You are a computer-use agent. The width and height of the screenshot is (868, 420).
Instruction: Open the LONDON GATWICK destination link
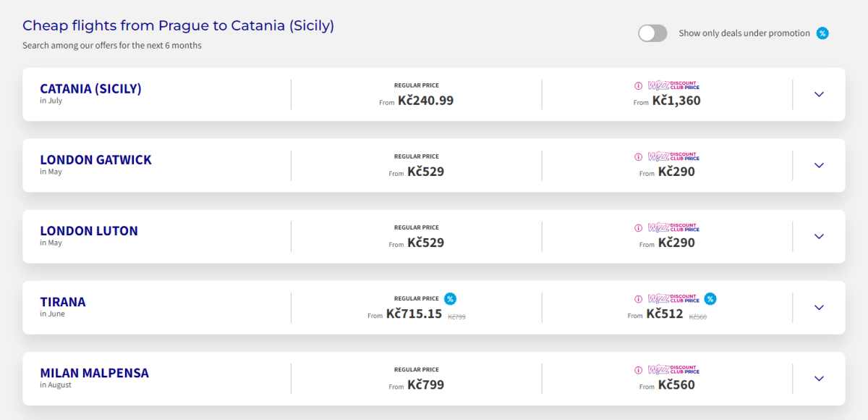(95, 160)
